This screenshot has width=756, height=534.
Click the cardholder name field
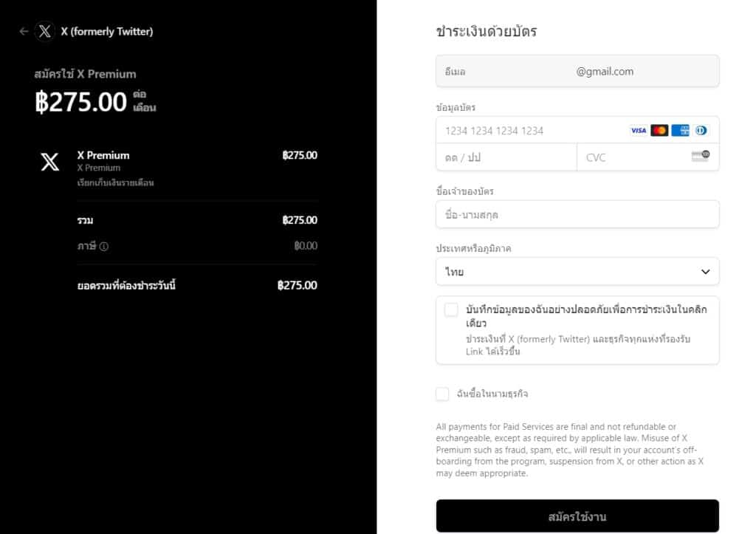click(x=577, y=215)
